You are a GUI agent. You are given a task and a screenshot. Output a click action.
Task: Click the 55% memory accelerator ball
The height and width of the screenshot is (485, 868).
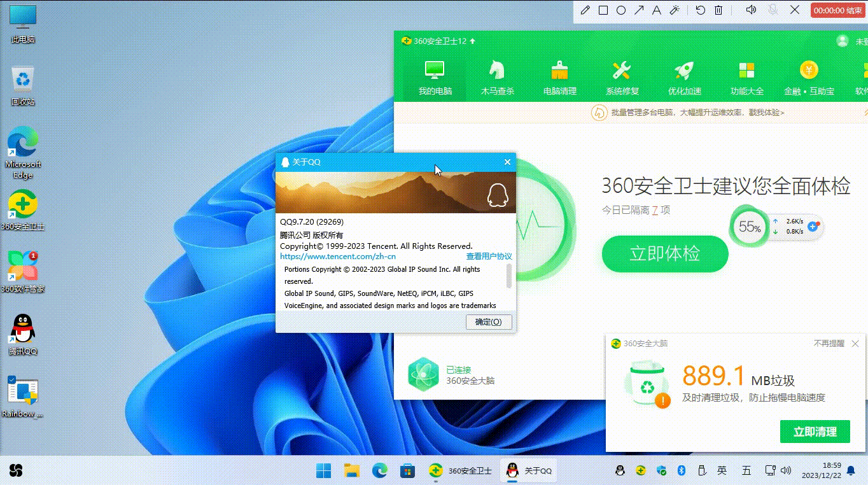750,227
